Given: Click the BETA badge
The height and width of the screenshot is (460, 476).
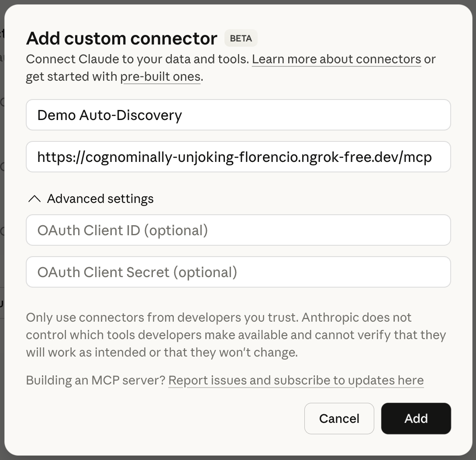Looking at the screenshot, I should tap(241, 38).
